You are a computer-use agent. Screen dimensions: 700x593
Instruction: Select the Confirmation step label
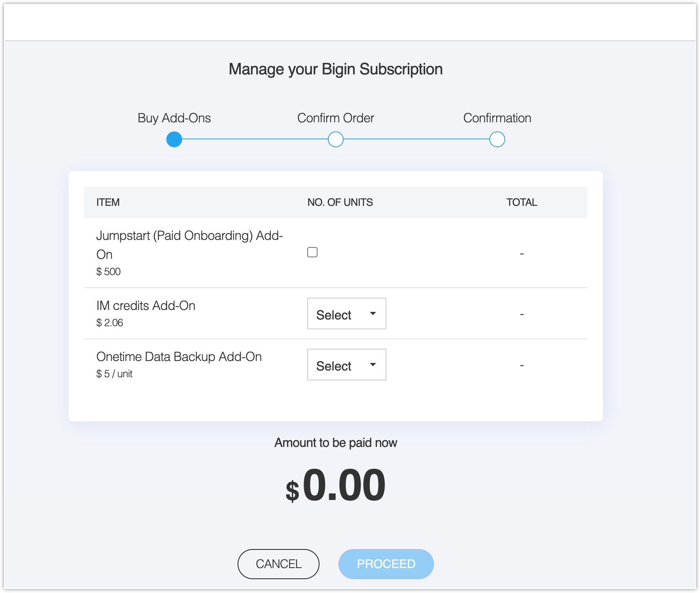(x=497, y=118)
